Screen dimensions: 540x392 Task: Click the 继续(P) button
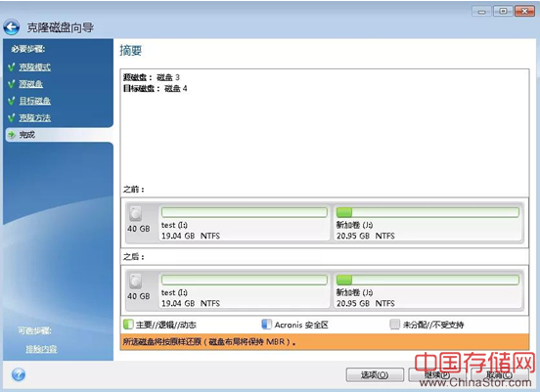436,374
